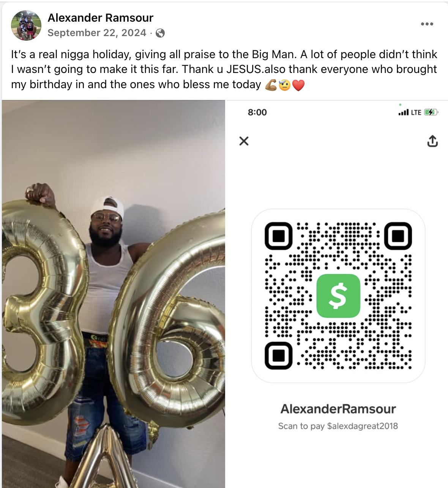Click the face emoji between bicep and heart
Viewport: 448px width, 488px height.
(x=285, y=85)
